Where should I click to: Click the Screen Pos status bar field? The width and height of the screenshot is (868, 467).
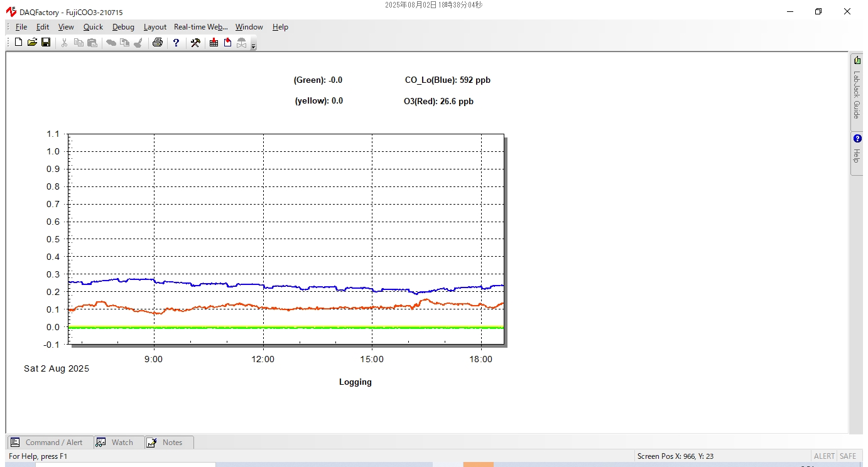click(722, 456)
